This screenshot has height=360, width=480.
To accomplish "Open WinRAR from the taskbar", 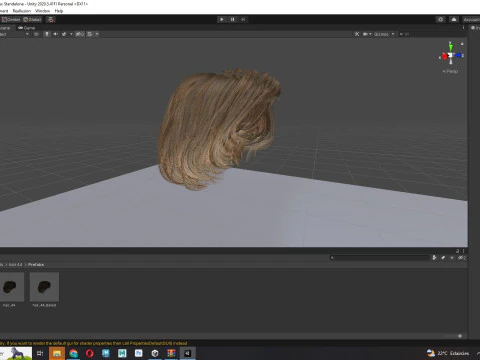I will pos(171,353).
